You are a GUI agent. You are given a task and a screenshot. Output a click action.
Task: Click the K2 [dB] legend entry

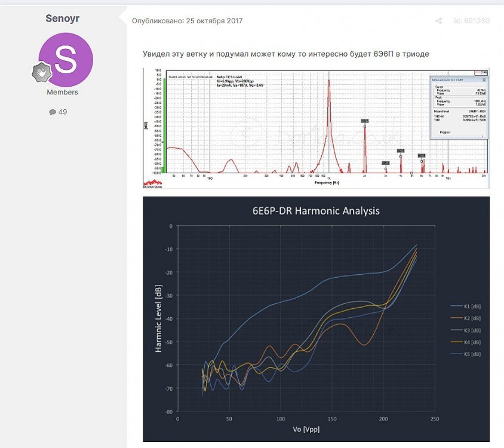pyautogui.click(x=466, y=318)
